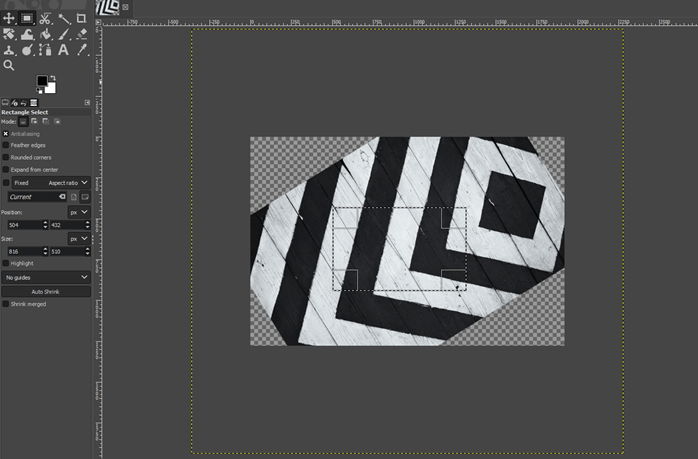Select the Dodge/Burn tool

coord(27,50)
